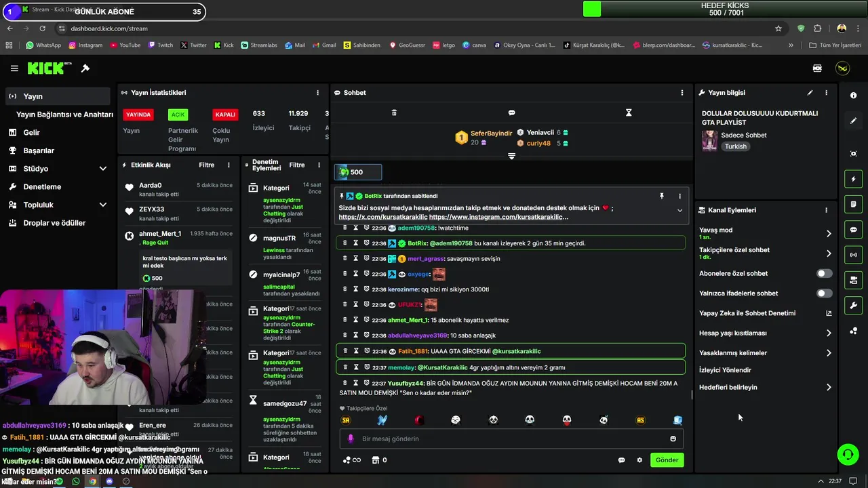Reload the page with browser refresh button

point(42,28)
